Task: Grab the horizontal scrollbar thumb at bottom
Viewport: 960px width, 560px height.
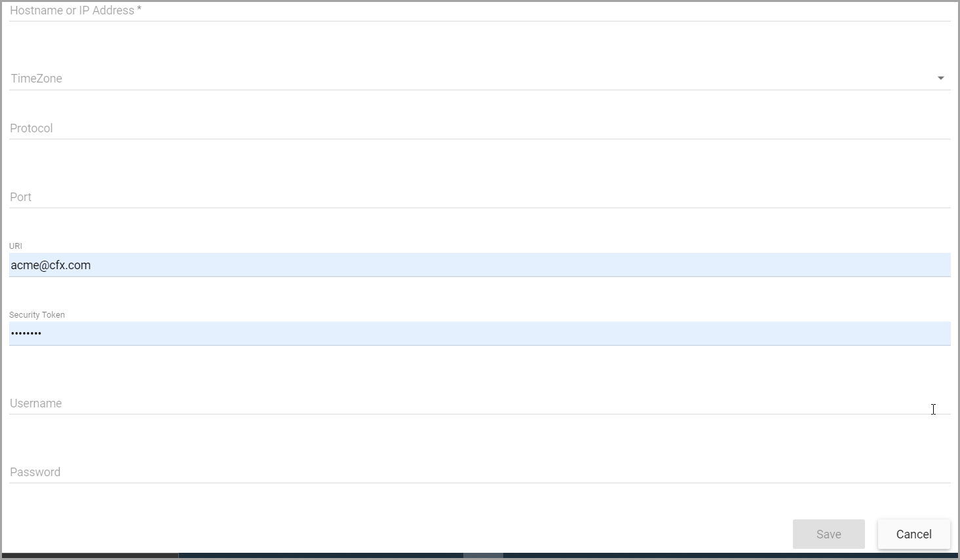Action: 483,555
